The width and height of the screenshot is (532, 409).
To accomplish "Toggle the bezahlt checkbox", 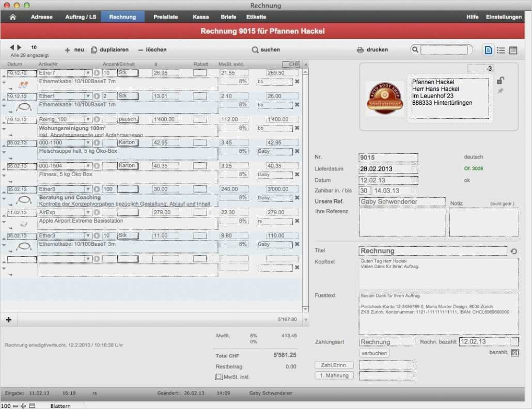I will (x=514, y=353).
